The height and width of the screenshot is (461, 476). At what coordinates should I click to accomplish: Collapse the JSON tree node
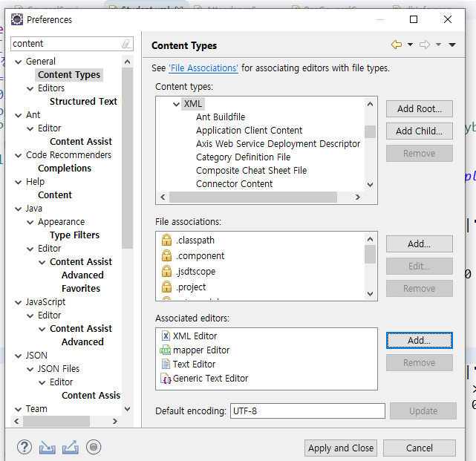[19, 356]
